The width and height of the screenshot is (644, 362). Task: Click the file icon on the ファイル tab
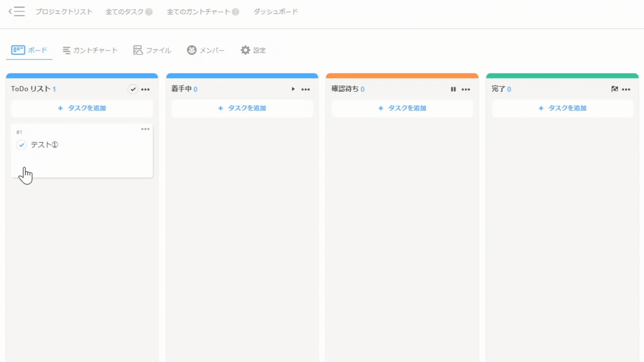click(x=138, y=50)
